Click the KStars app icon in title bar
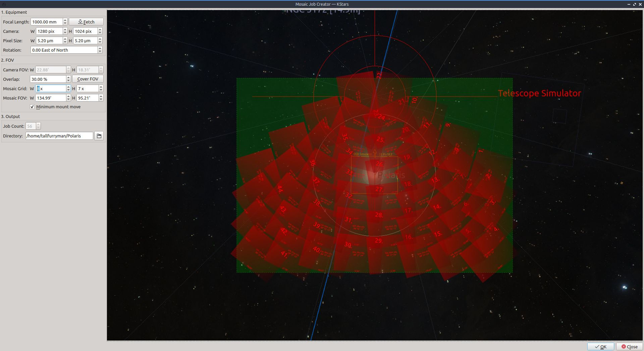This screenshot has height=351, width=644. [x=4, y=4]
